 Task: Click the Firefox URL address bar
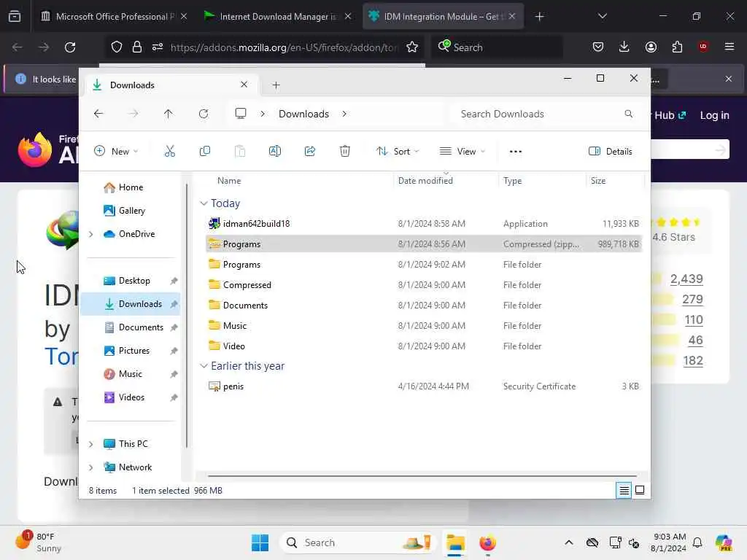[284, 47]
